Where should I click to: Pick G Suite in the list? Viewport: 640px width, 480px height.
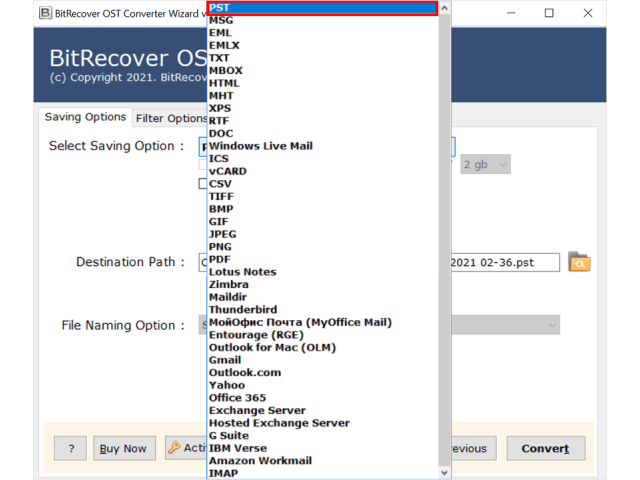(322, 436)
